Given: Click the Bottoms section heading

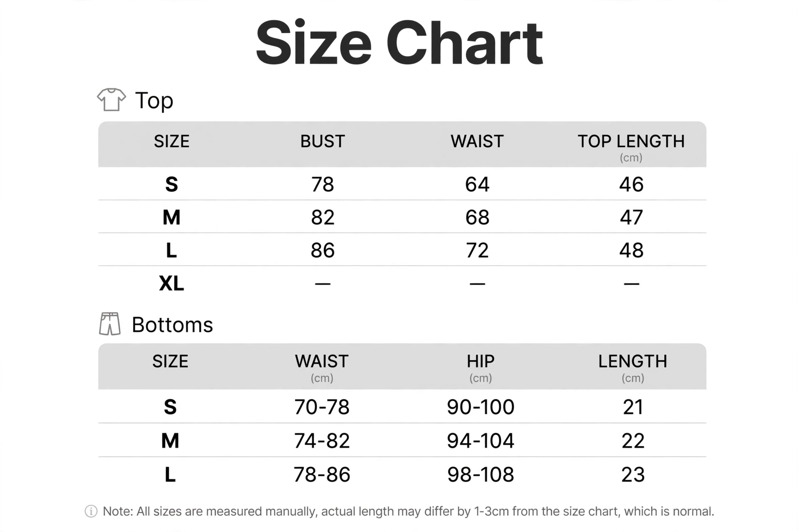Looking at the screenshot, I should point(172,325).
